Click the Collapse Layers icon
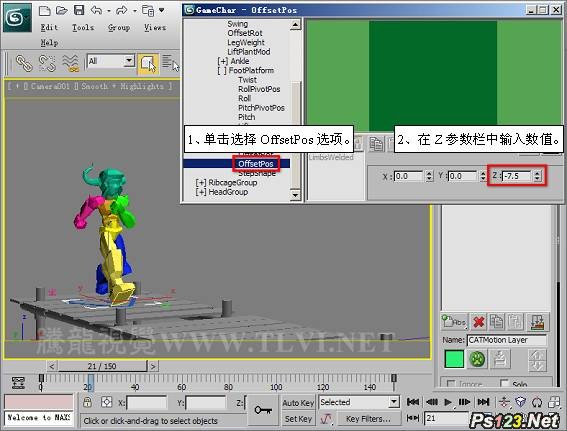 (538, 322)
